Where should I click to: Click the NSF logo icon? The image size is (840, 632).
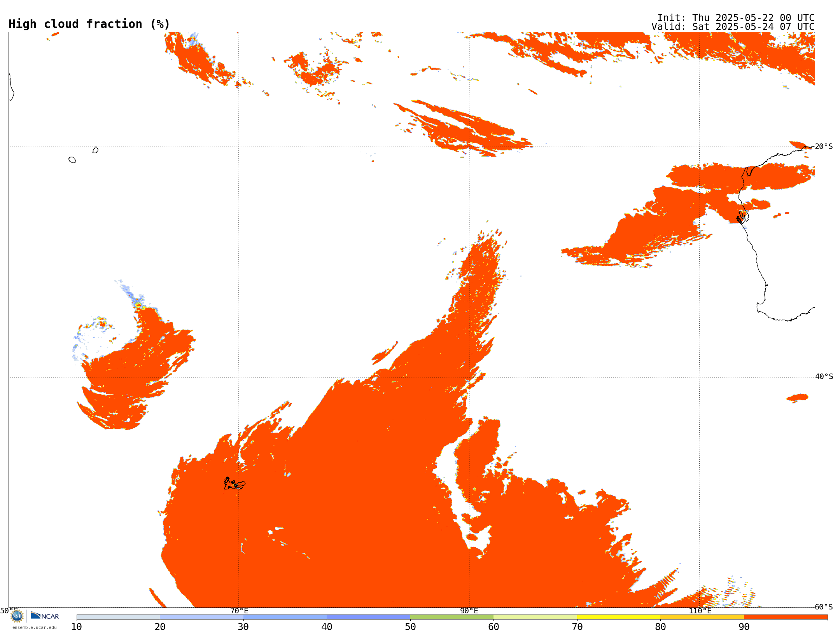point(17,616)
